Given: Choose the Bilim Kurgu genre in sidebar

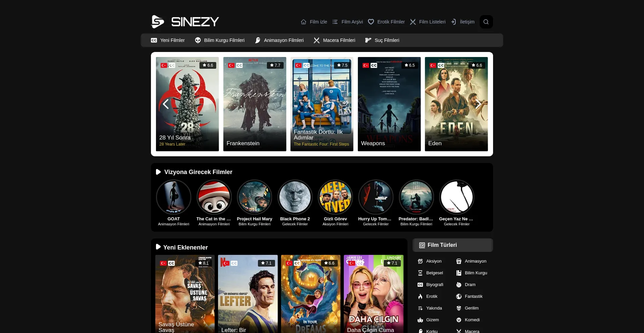Looking at the screenshot, I should click(x=476, y=273).
